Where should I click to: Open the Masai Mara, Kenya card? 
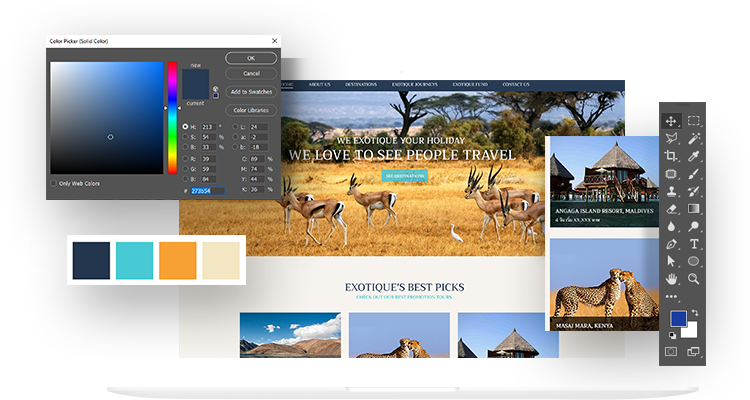pyautogui.click(x=604, y=285)
